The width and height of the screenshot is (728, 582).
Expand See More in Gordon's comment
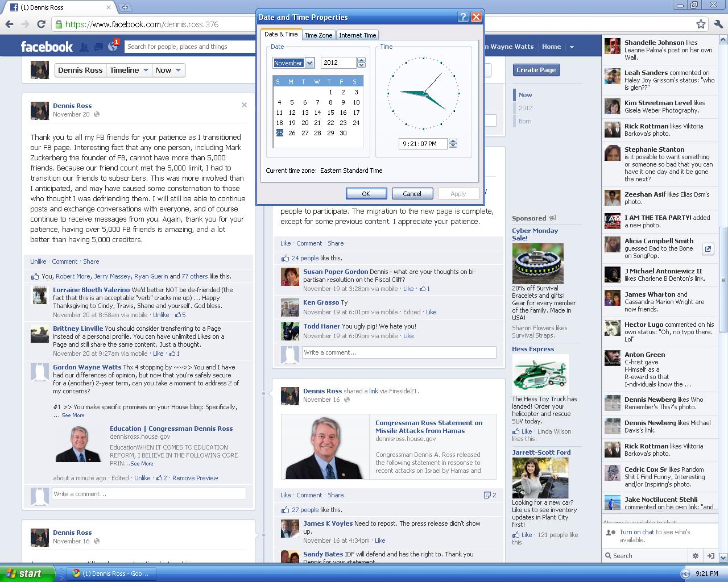pos(73,415)
